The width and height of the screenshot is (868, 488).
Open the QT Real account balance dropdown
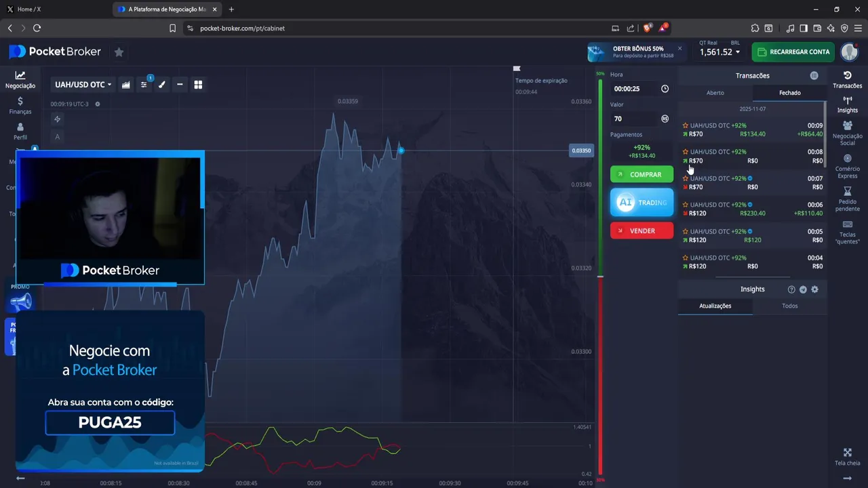(719, 52)
